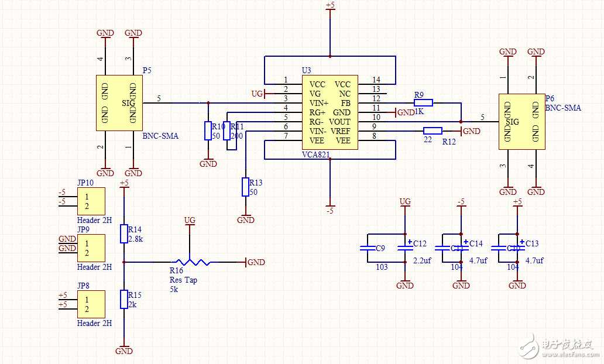Click the U3 designator label

(306, 70)
